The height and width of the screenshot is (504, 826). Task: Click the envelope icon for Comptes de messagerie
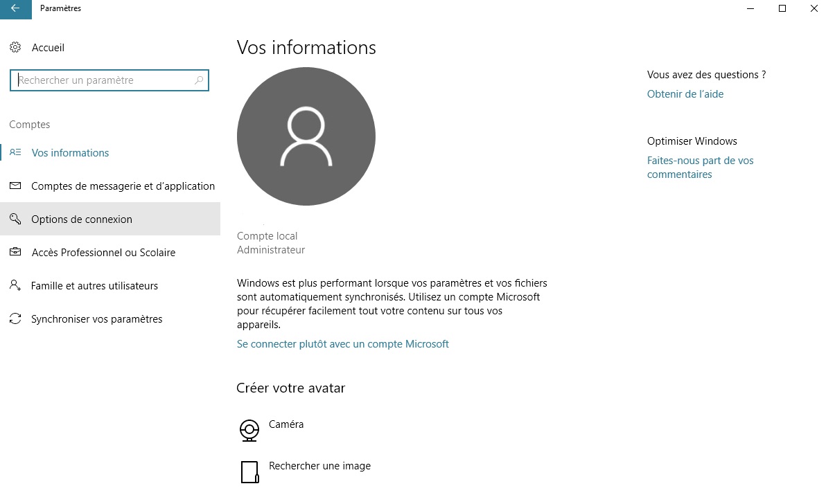pos(15,186)
